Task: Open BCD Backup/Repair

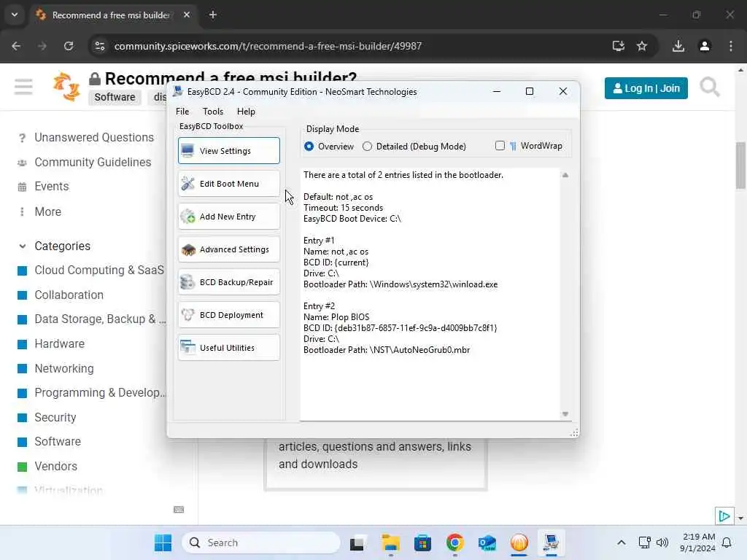Action: coord(228,282)
